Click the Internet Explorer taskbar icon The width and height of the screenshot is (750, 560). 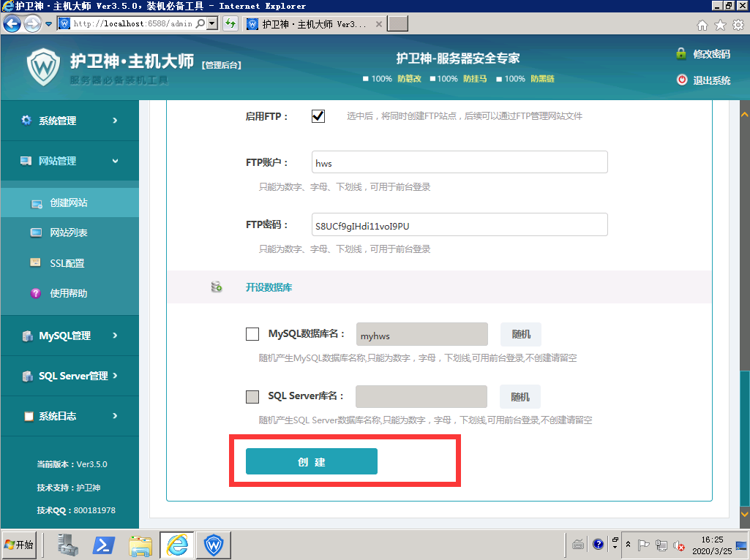click(177, 545)
